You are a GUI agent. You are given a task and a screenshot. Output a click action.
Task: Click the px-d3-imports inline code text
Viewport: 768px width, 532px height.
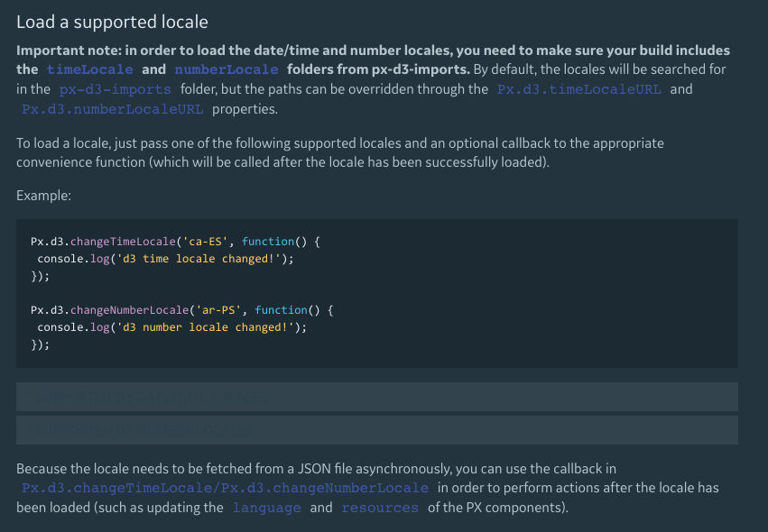click(x=116, y=89)
